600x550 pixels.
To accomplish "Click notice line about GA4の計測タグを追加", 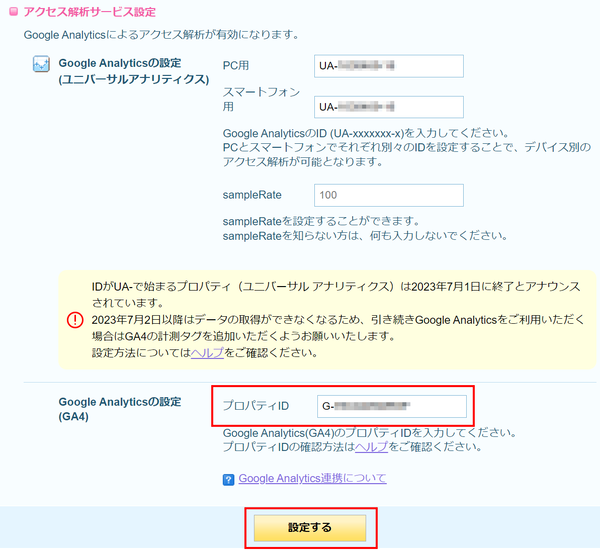I will point(338,328).
